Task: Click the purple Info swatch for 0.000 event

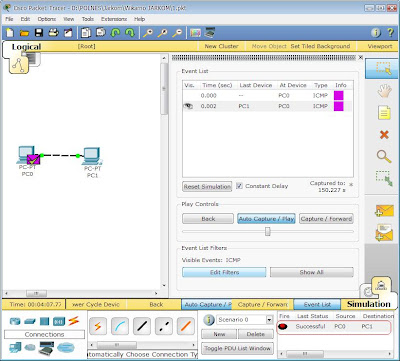Action: [x=338, y=95]
